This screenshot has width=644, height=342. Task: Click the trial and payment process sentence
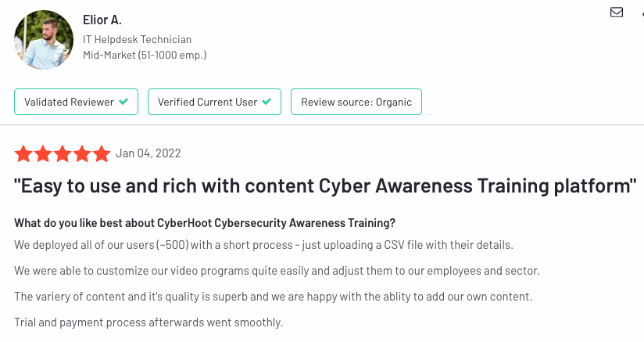(148, 322)
